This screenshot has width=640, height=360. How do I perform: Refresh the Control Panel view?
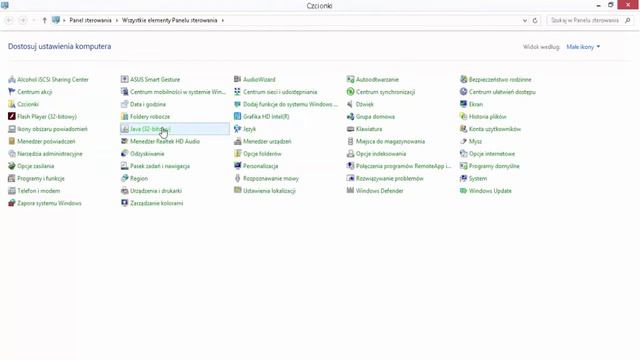pos(535,20)
